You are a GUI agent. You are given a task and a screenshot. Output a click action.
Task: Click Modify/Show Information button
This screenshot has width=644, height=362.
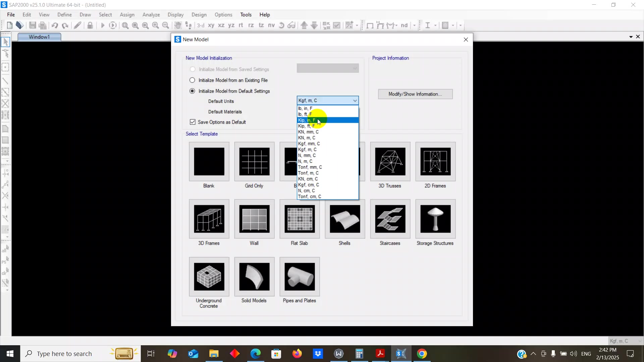[x=415, y=94]
